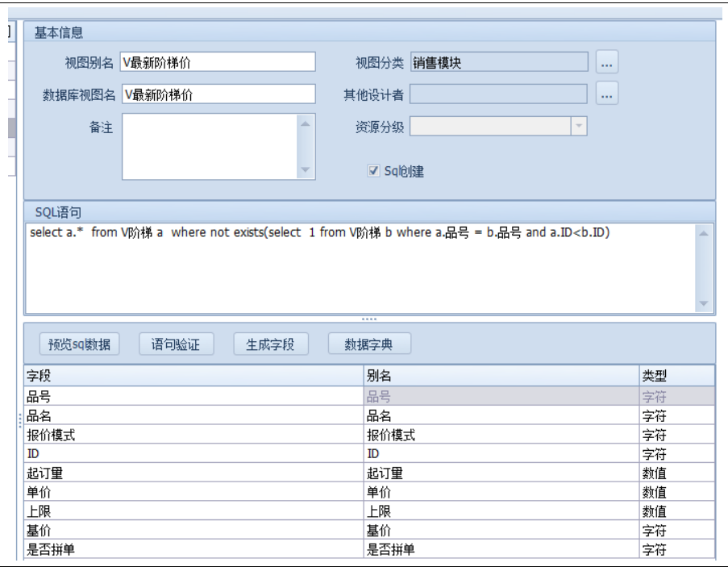
Task: Click the 语句验证 button
Action: click(x=176, y=344)
